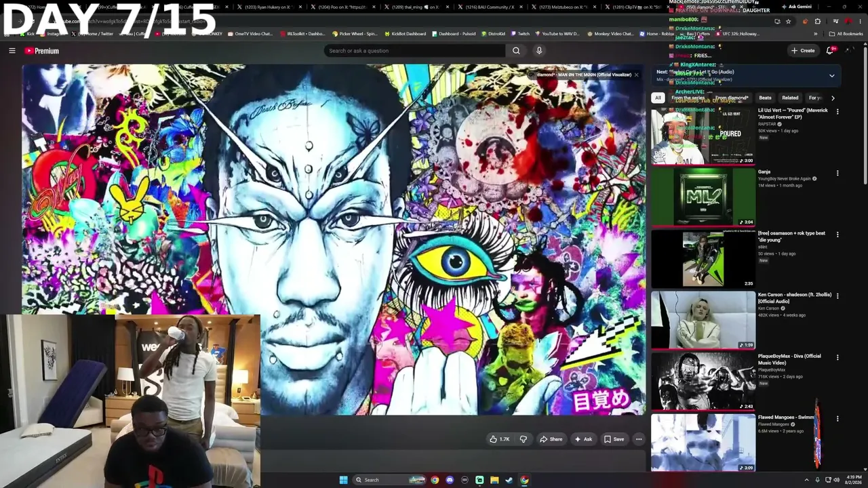Click the RAPSTAR channel name
The width and height of the screenshot is (868, 488).
click(767, 124)
